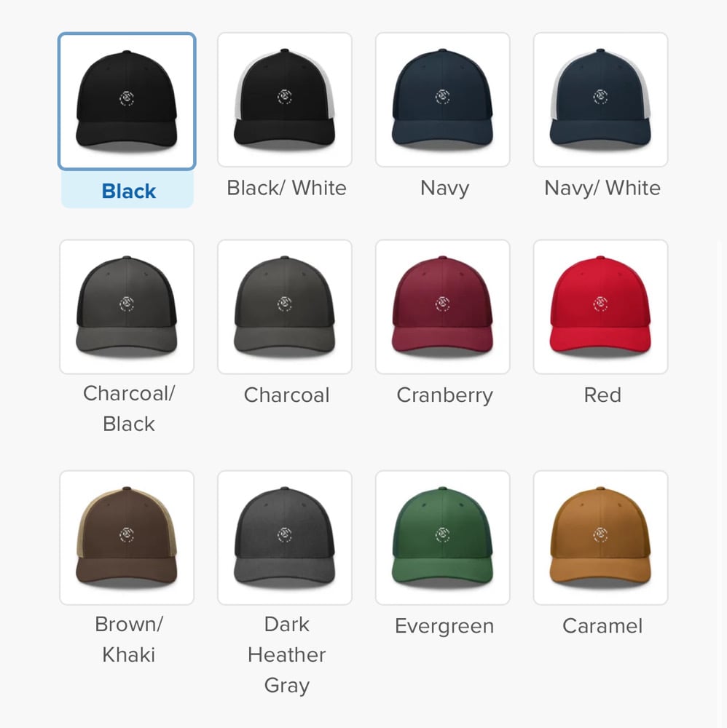
Task: Select the Caramel hat thumbnail
Action: click(x=601, y=537)
